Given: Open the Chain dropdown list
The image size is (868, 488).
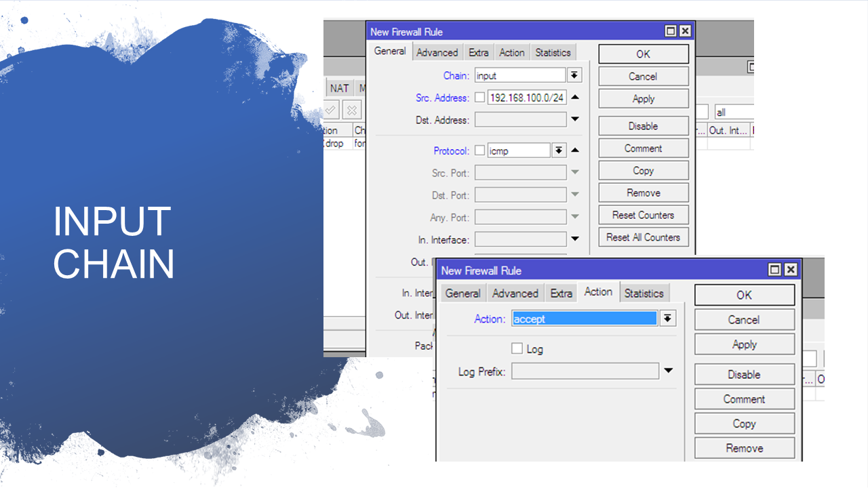Looking at the screenshot, I should [x=574, y=75].
